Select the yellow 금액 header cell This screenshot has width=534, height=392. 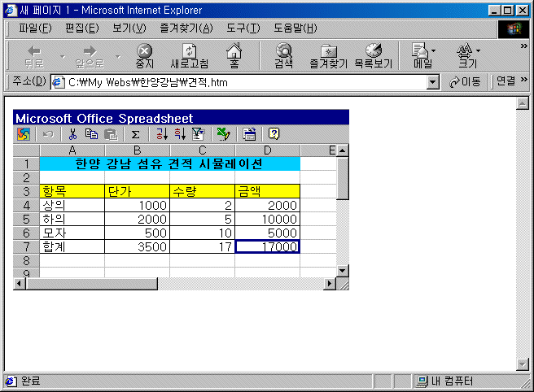click(x=267, y=191)
